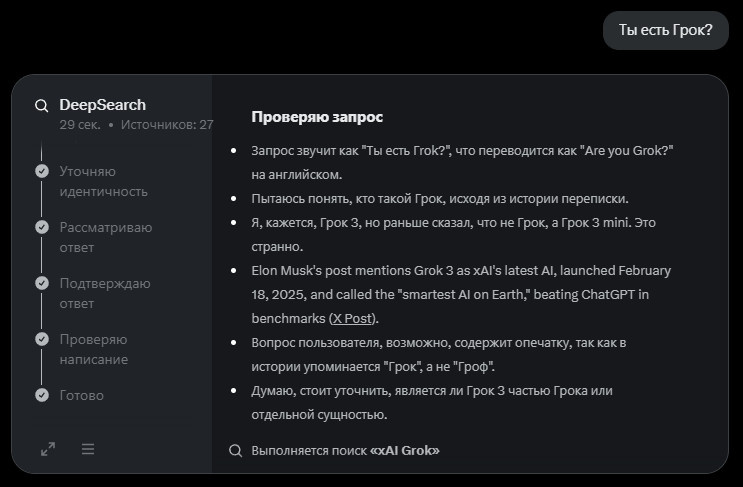The width and height of the screenshot is (743, 487).
Task: Click the "xAI Grok" search query text
Action: 405,450
